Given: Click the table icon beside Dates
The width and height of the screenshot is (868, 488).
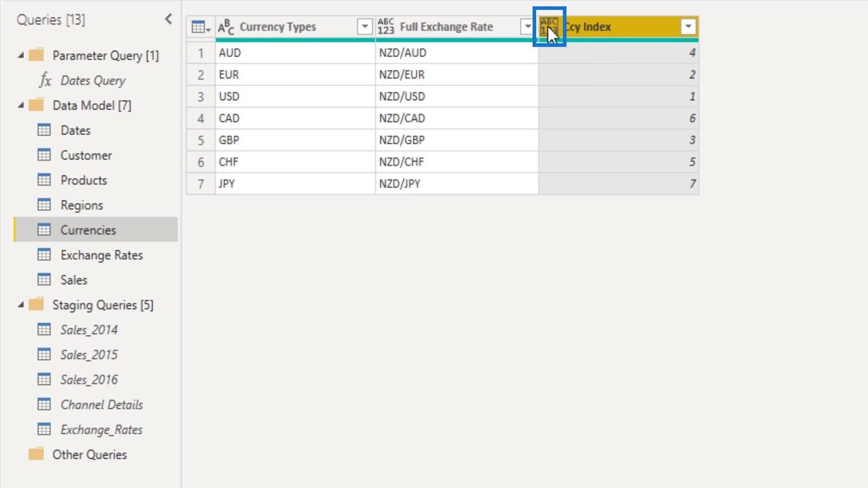Looking at the screenshot, I should [44, 130].
